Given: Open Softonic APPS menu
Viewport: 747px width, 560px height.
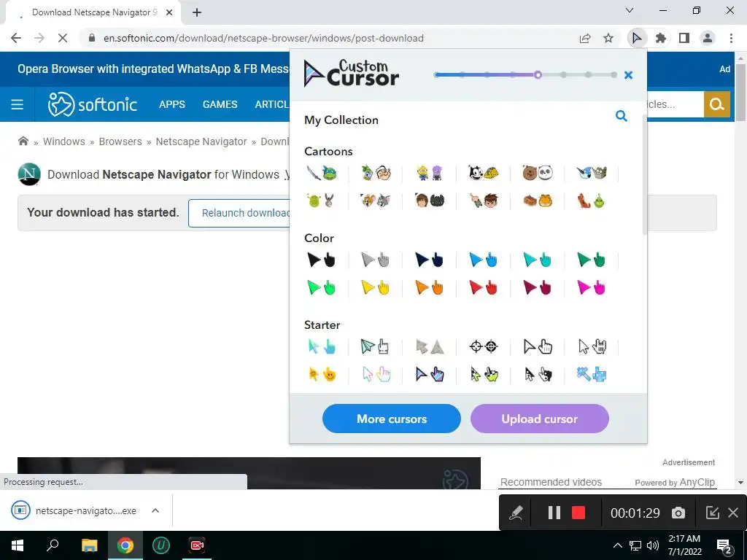Looking at the screenshot, I should click(172, 104).
